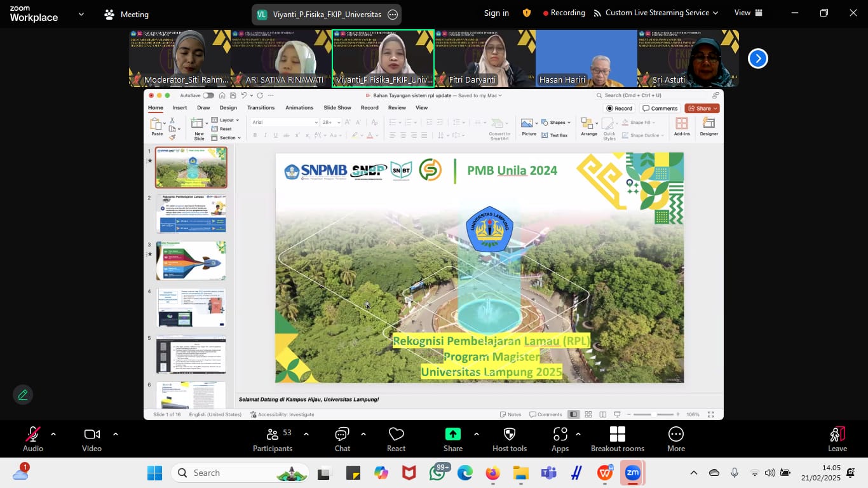Select Hasan Hariri's video thumbnail
This screenshot has width=868, height=488.
pyautogui.click(x=586, y=58)
